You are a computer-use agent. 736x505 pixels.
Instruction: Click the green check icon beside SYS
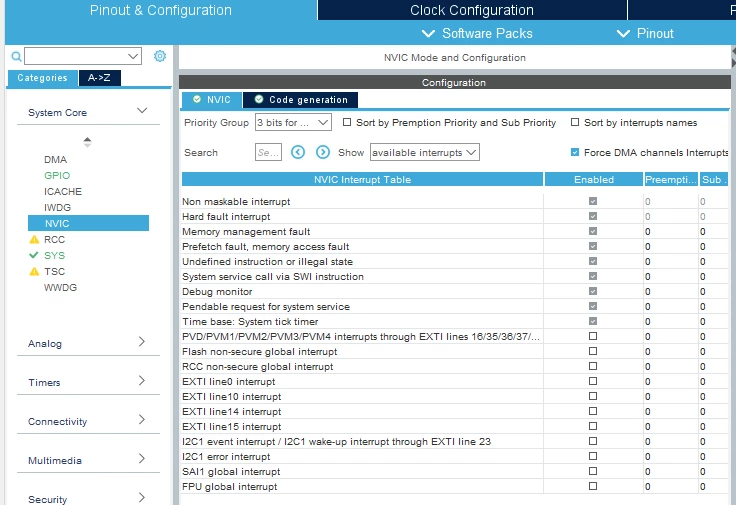(34, 255)
